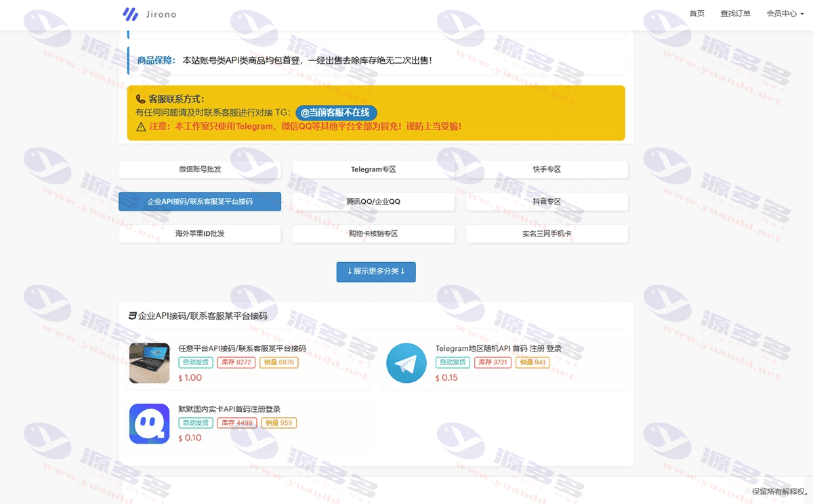Click the 商品保障 notice text

coord(285,60)
